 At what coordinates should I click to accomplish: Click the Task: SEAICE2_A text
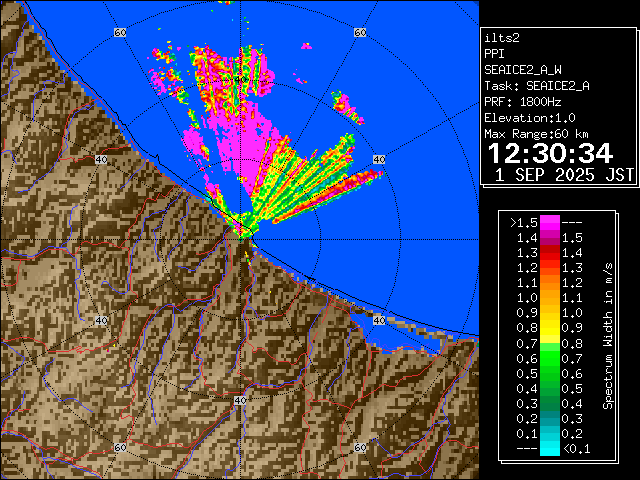(536, 85)
